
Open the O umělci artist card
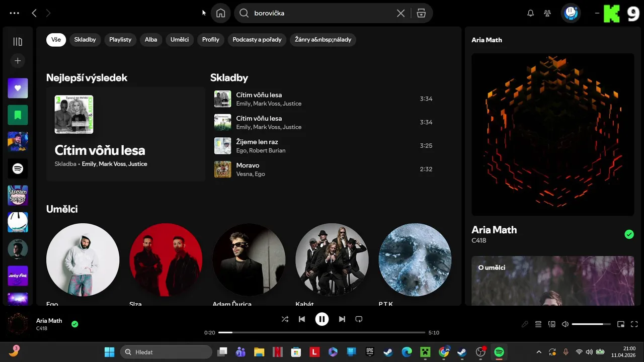pyautogui.click(x=553, y=281)
